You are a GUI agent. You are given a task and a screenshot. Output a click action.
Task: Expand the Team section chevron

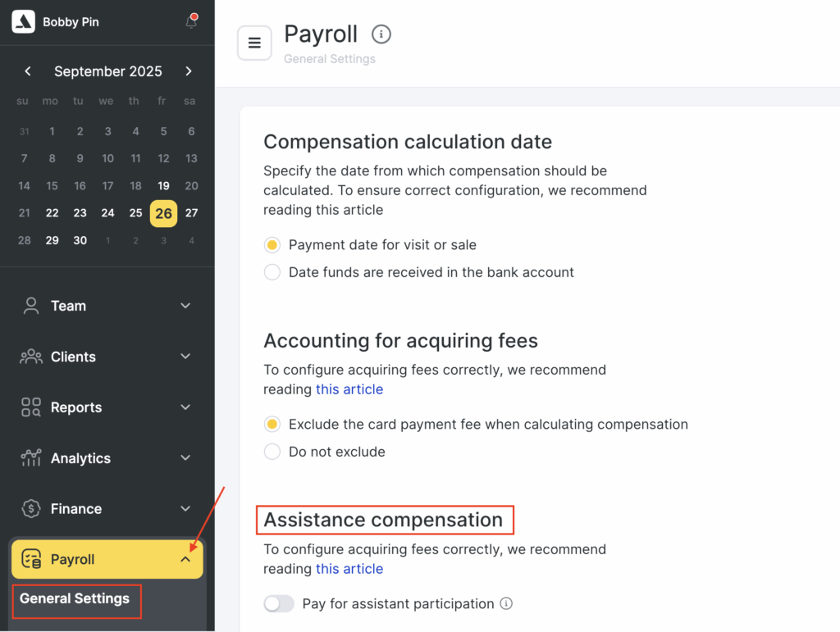(185, 306)
